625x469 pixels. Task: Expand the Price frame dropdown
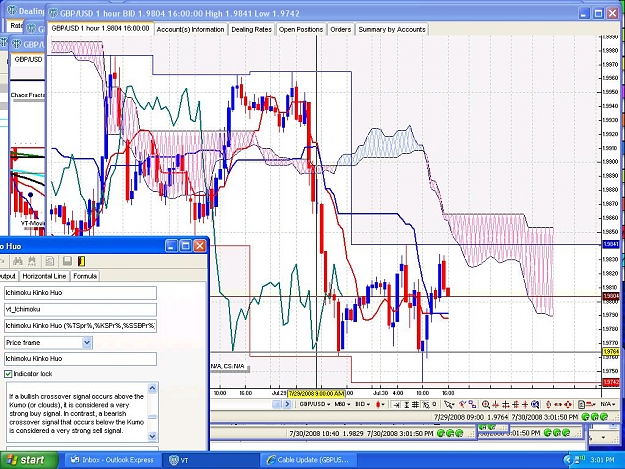[x=87, y=342]
